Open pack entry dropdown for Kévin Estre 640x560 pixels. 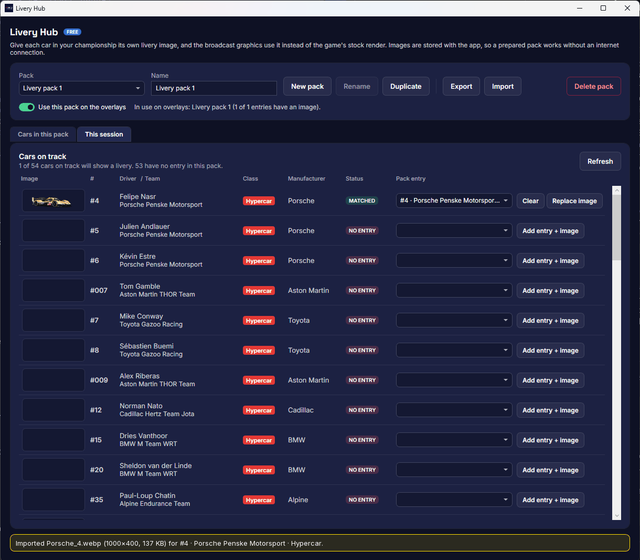click(x=454, y=260)
